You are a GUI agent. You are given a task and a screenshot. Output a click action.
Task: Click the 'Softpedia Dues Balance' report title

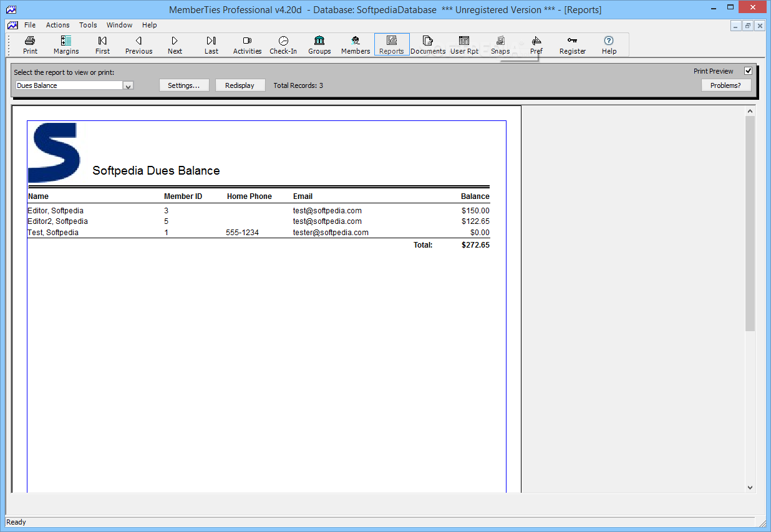coord(156,171)
